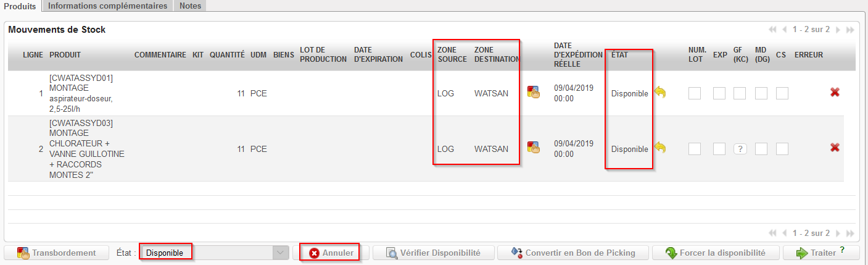868x265 pixels.
Task: Delete the CWATASSYD03 line with red X
Action: click(x=835, y=148)
